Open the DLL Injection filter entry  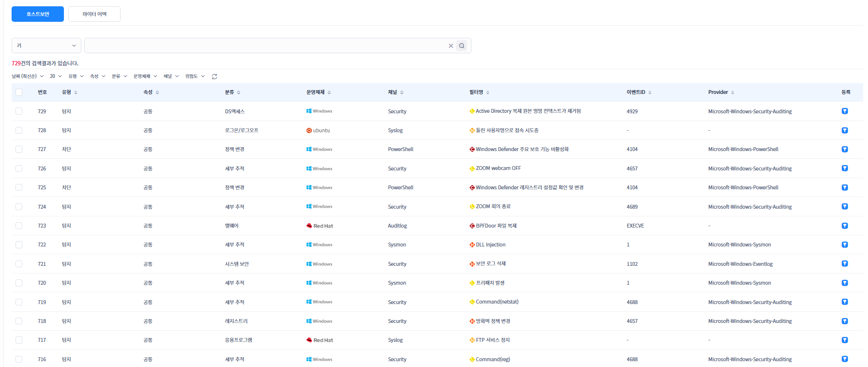490,245
